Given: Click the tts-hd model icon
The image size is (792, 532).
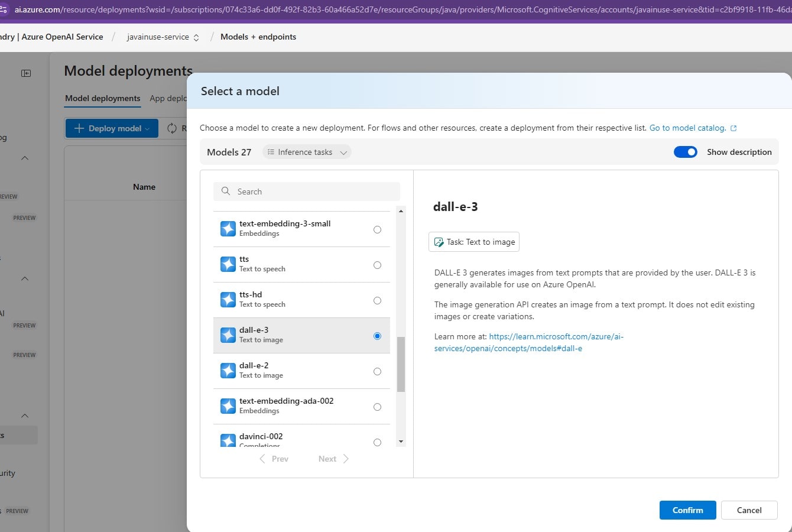Looking at the screenshot, I should pos(228,300).
